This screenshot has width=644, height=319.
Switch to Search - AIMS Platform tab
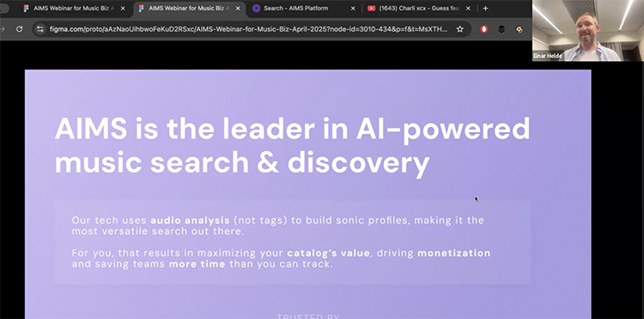(302, 9)
